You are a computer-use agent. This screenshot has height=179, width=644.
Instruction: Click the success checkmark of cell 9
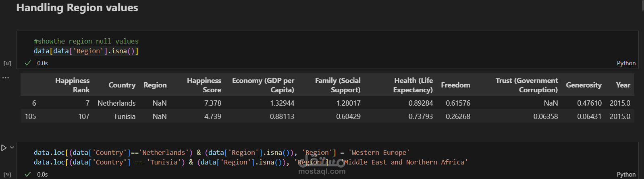click(28, 174)
